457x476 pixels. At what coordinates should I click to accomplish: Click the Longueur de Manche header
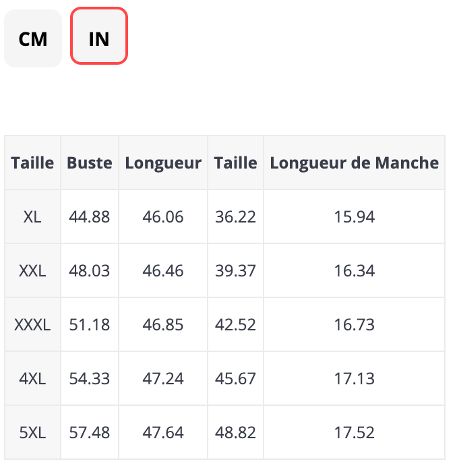[x=354, y=162]
